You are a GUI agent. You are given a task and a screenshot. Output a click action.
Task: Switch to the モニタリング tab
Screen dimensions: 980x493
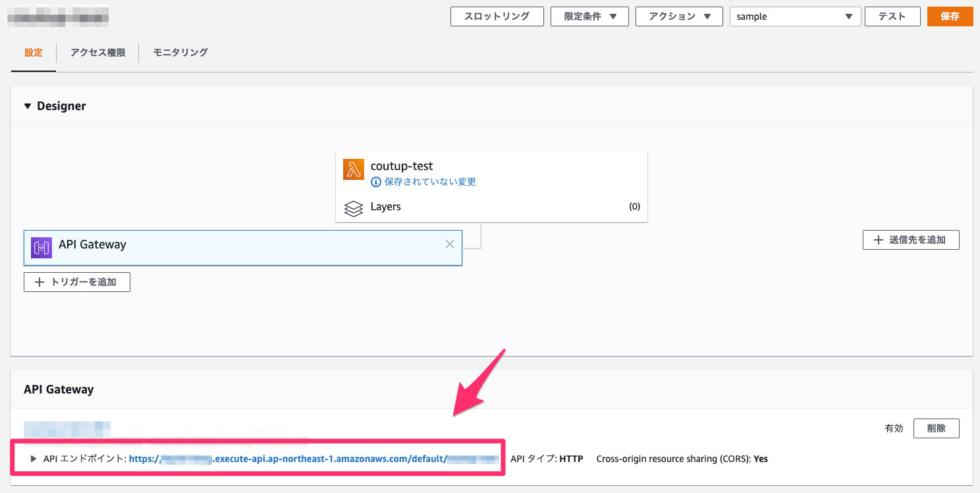pos(180,53)
